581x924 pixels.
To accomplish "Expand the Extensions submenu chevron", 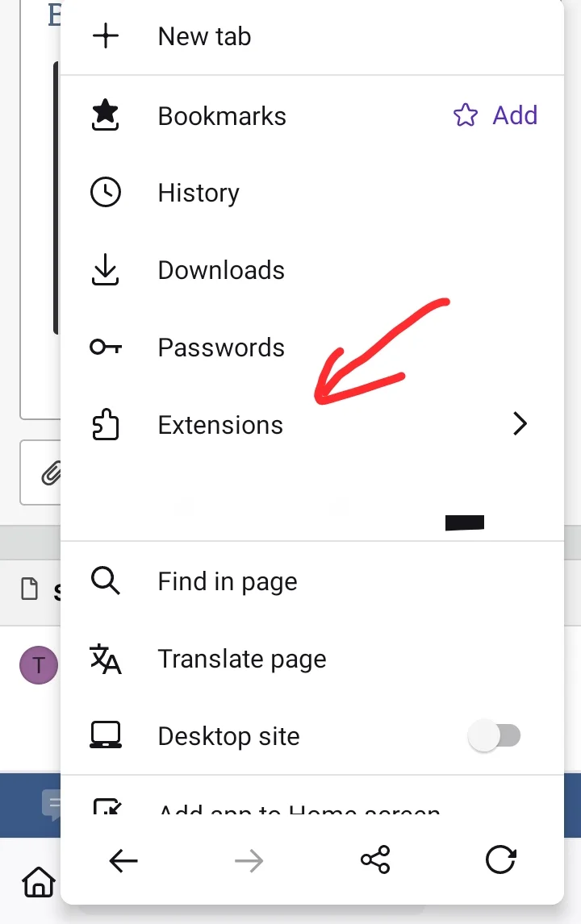I will pos(519,423).
